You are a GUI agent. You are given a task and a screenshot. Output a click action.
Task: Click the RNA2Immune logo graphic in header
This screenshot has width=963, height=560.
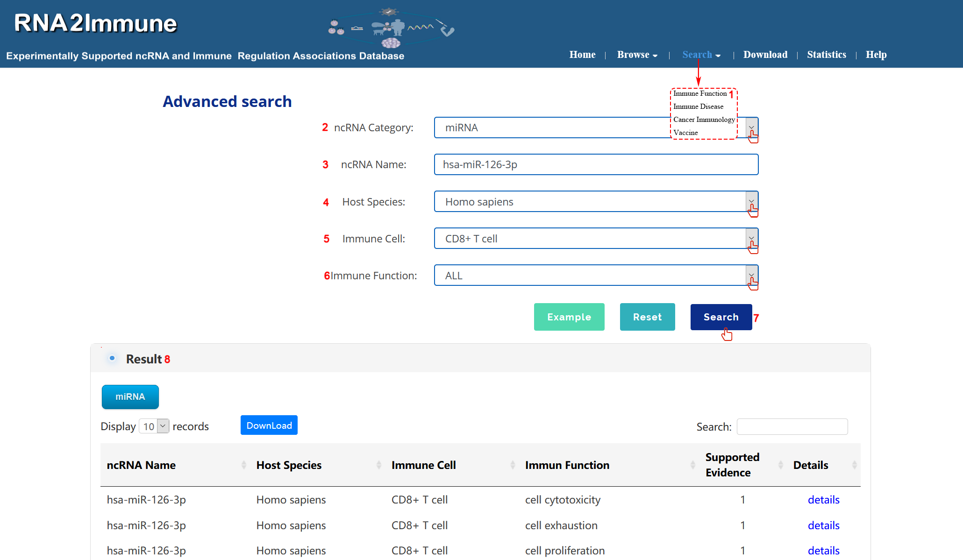pyautogui.click(x=391, y=28)
